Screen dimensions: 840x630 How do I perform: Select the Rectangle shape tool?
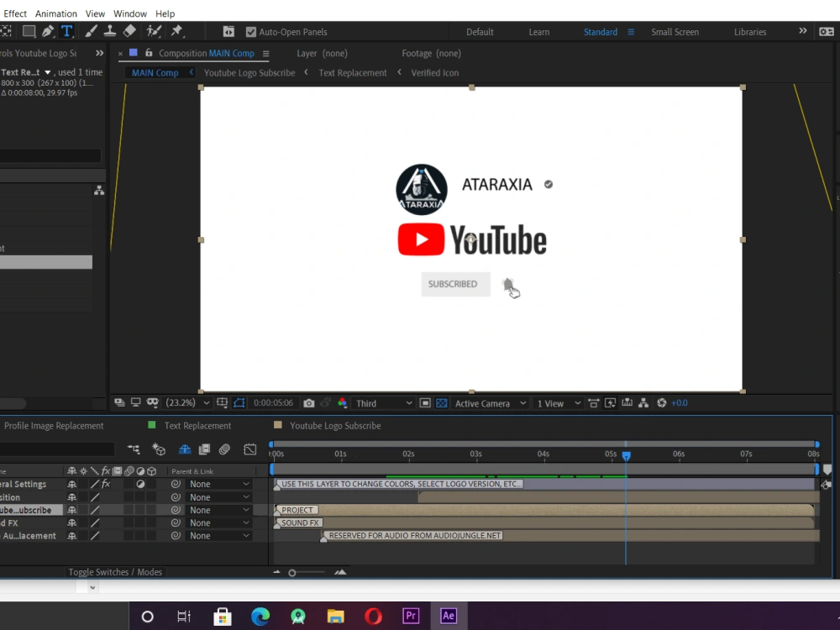coord(29,31)
